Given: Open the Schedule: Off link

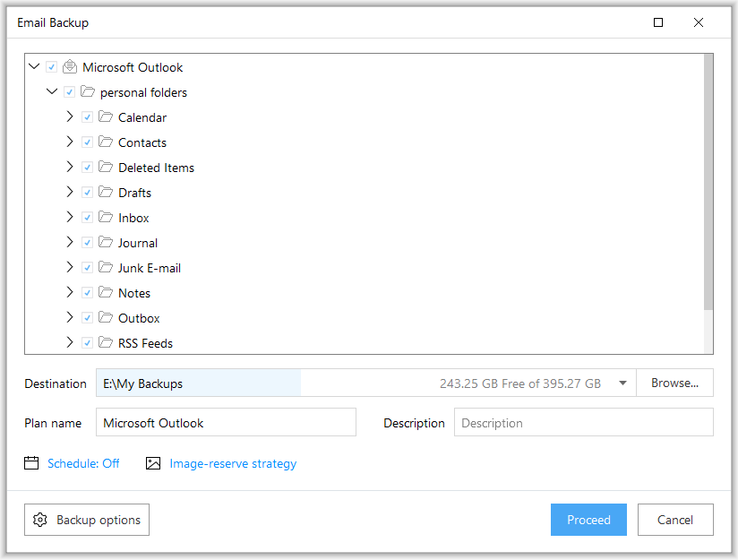Looking at the screenshot, I should 83,463.
